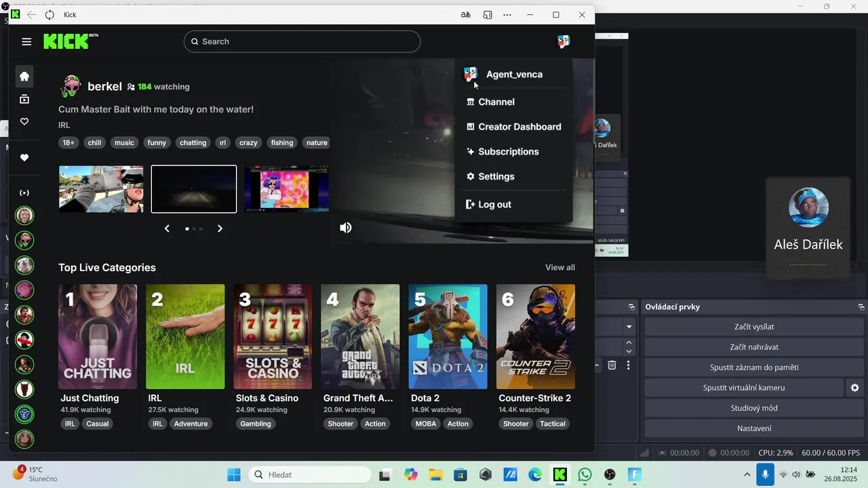Select the 18+ tag
This screenshot has height=488, width=868.
point(68,143)
